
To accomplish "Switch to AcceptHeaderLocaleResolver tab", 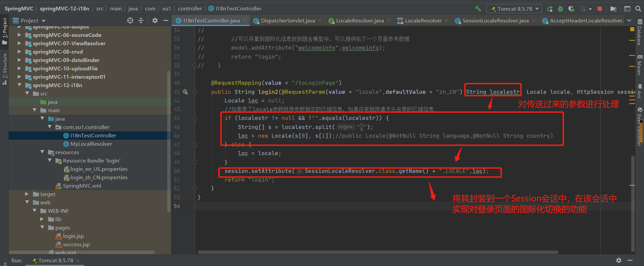I will [583, 20].
